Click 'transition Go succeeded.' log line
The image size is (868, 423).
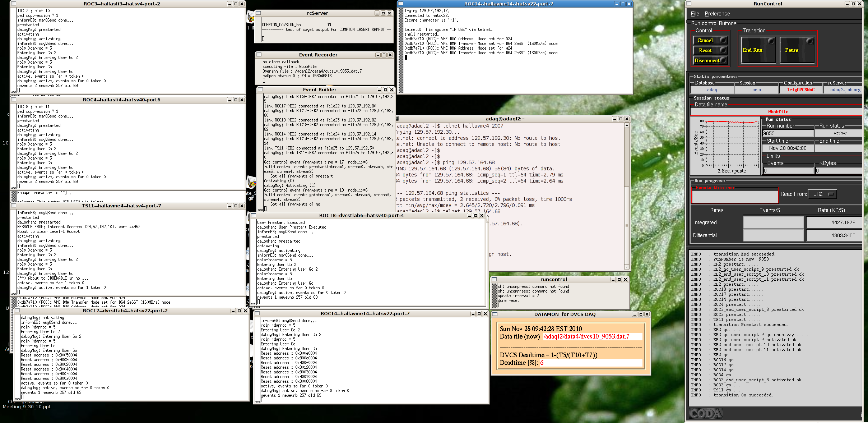pyautogui.click(x=743, y=395)
